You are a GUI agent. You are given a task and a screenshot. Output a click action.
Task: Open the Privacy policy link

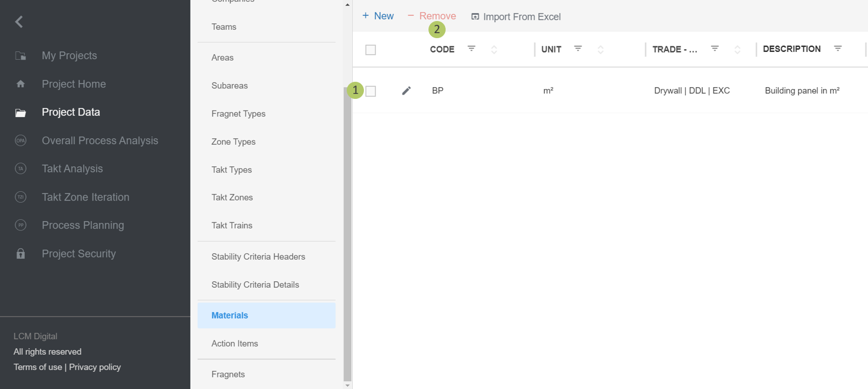95,367
